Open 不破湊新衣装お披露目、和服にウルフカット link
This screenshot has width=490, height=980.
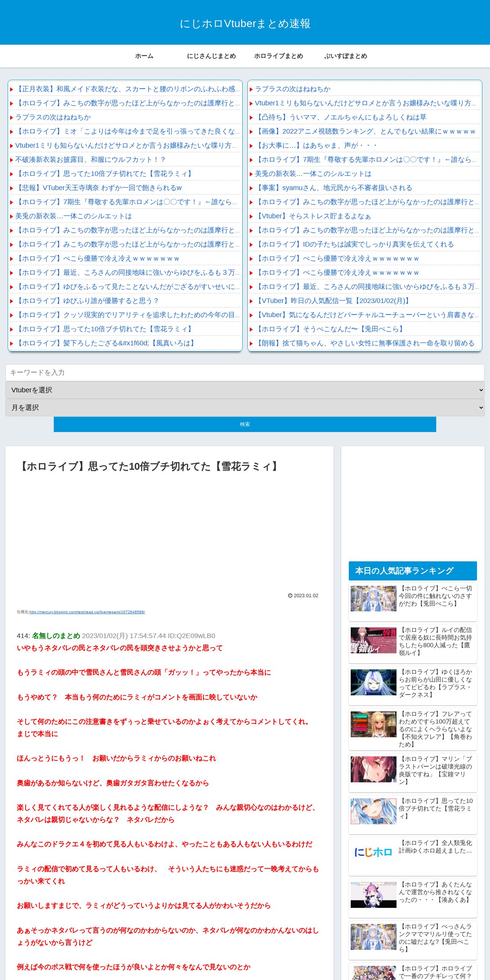click(x=90, y=160)
